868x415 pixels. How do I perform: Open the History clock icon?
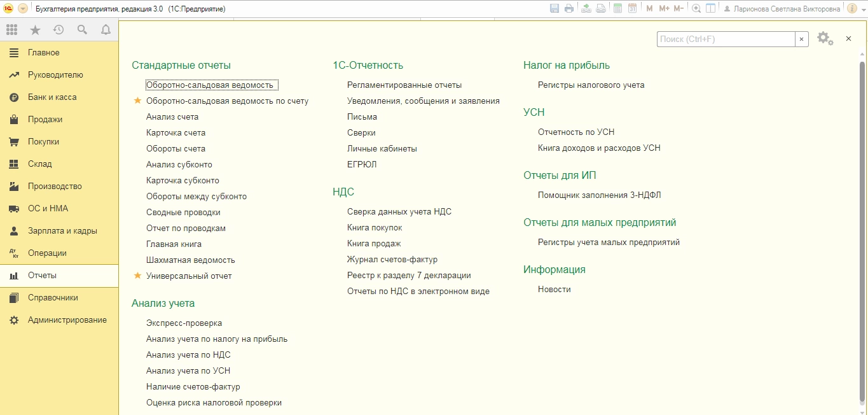(x=59, y=30)
